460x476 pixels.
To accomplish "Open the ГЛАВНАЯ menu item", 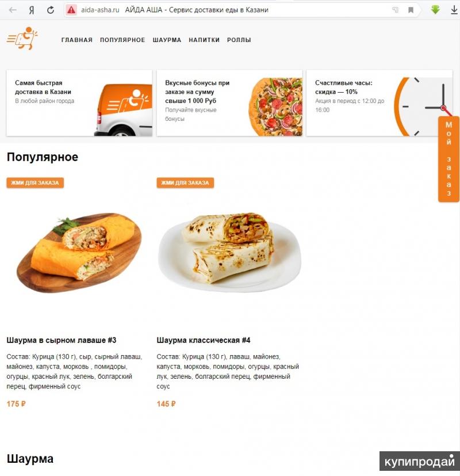I will click(76, 40).
